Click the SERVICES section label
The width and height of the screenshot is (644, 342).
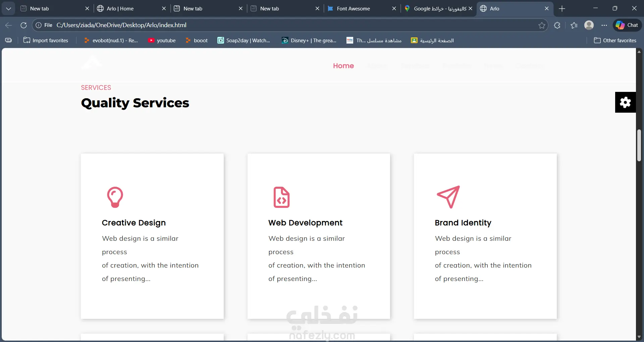tap(96, 88)
